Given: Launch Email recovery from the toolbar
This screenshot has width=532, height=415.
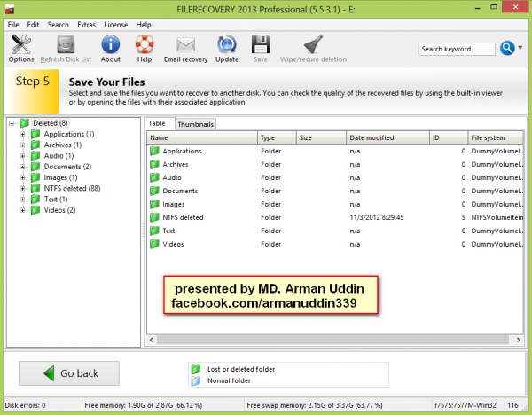Looking at the screenshot, I should pyautogui.click(x=185, y=49).
